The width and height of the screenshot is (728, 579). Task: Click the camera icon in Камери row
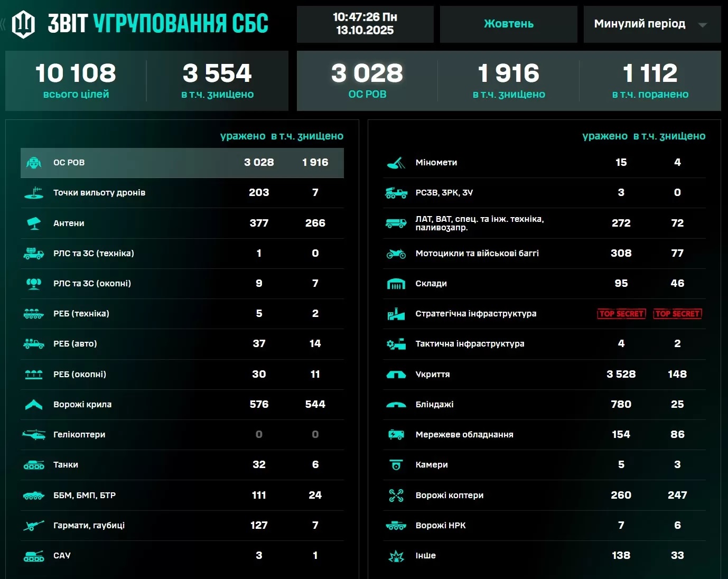pyautogui.click(x=396, y=465)
